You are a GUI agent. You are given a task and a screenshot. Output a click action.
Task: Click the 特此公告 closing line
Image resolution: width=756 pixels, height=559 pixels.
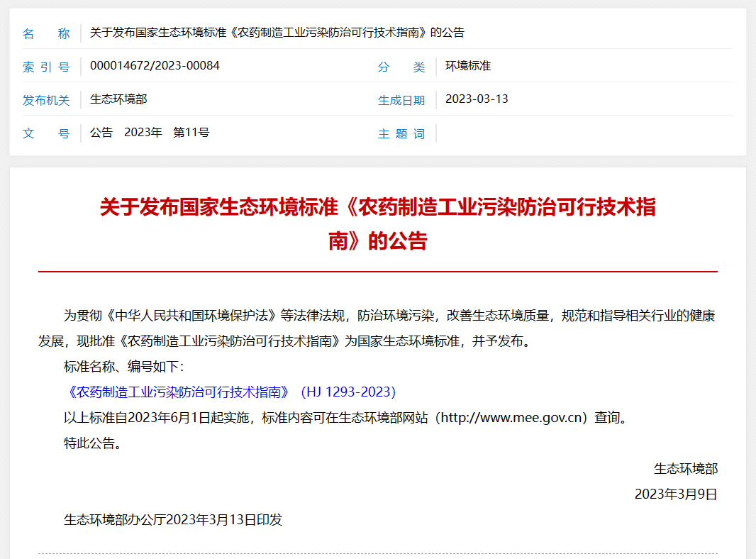pos(92,443)
